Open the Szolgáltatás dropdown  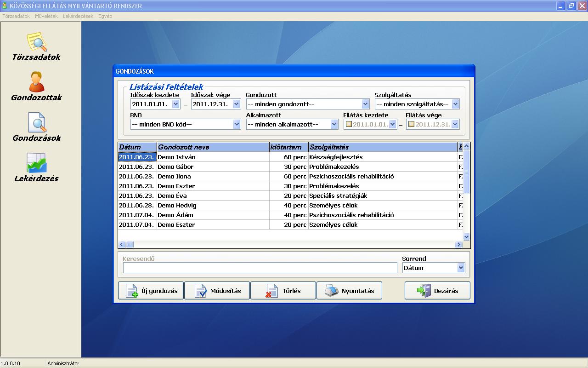coord(455,104)
